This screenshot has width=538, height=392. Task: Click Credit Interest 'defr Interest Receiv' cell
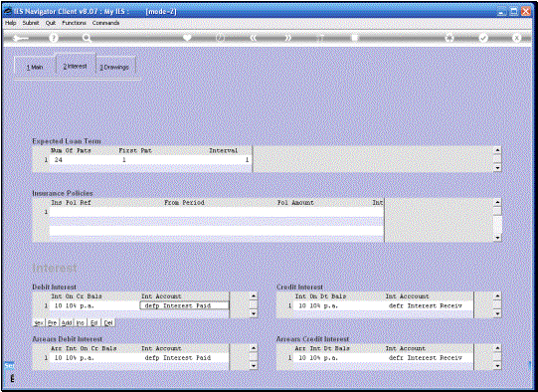pos(429,305)
